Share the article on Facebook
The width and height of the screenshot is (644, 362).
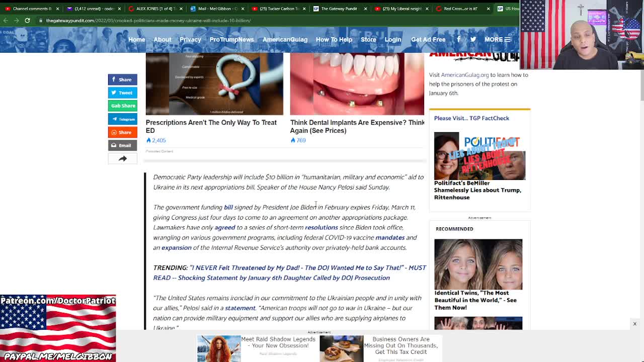(x=122, y=79)
